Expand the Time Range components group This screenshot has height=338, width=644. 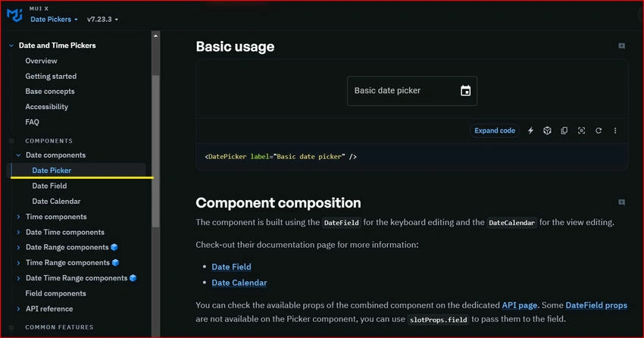tap(18, 263)
